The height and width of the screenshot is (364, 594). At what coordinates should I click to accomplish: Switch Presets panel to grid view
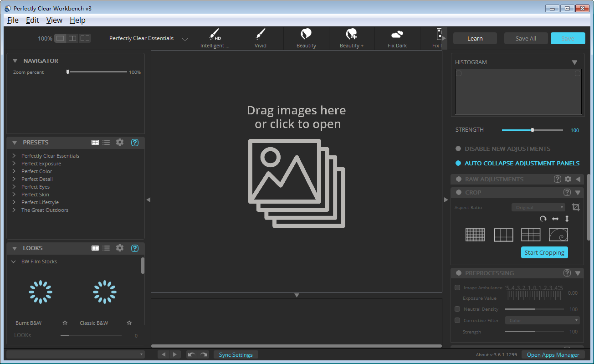(x=95, y=142)
